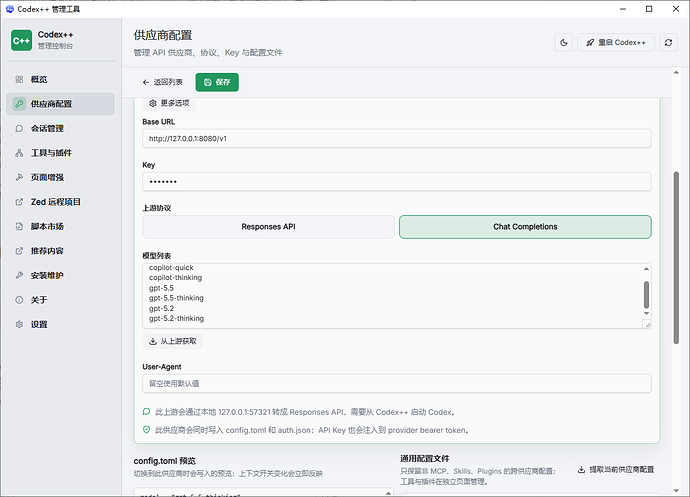Click external link icon beside Zed 远程项目
Viewport: 690px width, 497px height.
[x=19, y=202]
